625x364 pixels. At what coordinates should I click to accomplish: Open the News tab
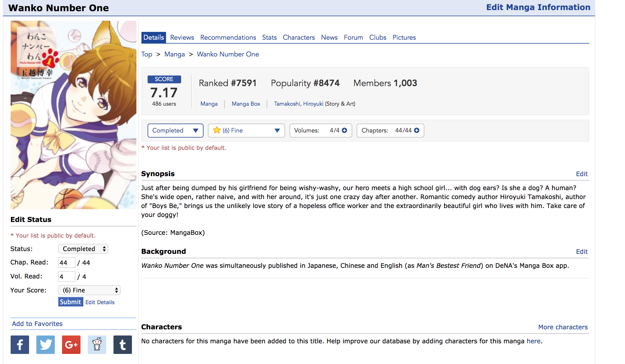(329, 37)
